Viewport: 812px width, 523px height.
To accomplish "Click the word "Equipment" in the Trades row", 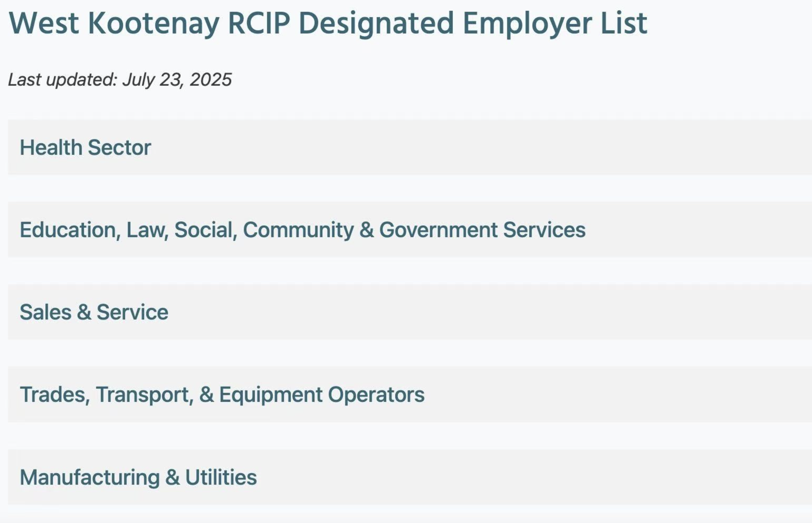I will tap(271, 395).
